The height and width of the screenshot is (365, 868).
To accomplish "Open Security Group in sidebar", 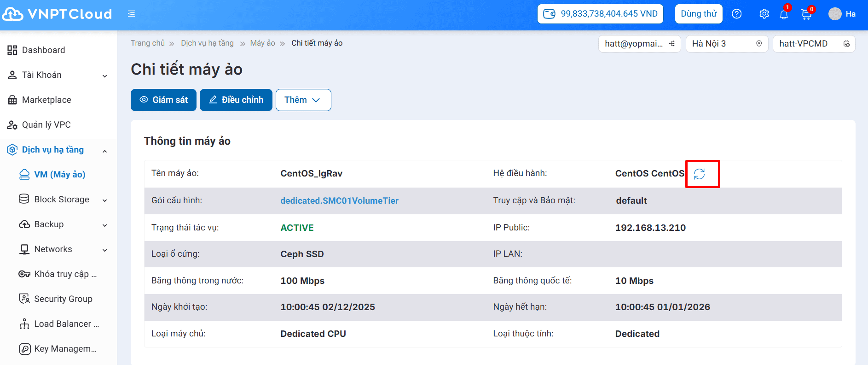I will (63, 299).
